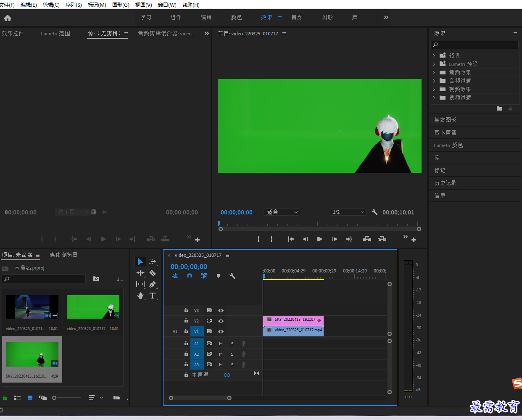Toggle timeline Snap magnet icon
Screen dimensions: 522x420
pos(190,276)
